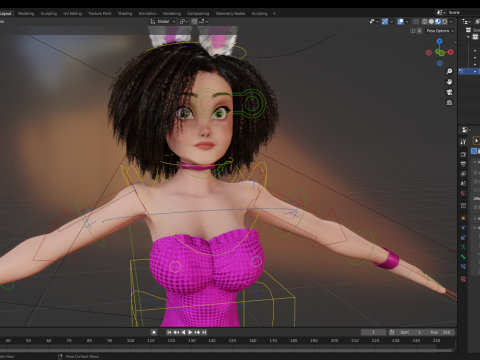Collapse the scene collection expander in outliner
Image resolution: width=480 pixels, height=360 pixels.
469,37
